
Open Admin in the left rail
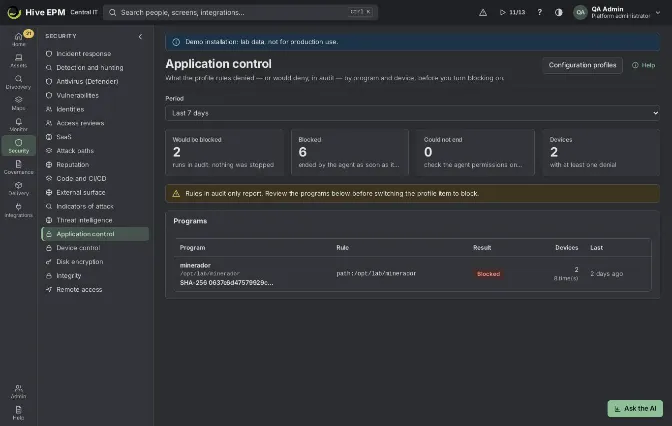(x=18, y=391)
